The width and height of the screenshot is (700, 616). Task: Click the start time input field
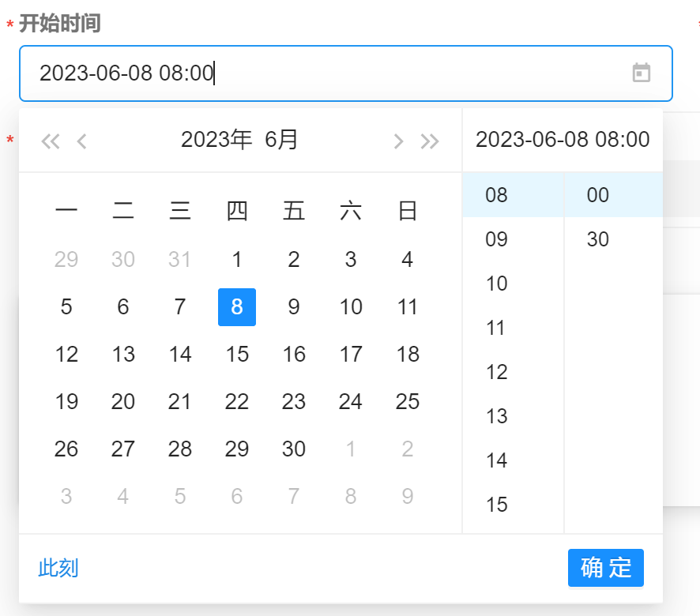pyautogui.click(x=316, y=73)
